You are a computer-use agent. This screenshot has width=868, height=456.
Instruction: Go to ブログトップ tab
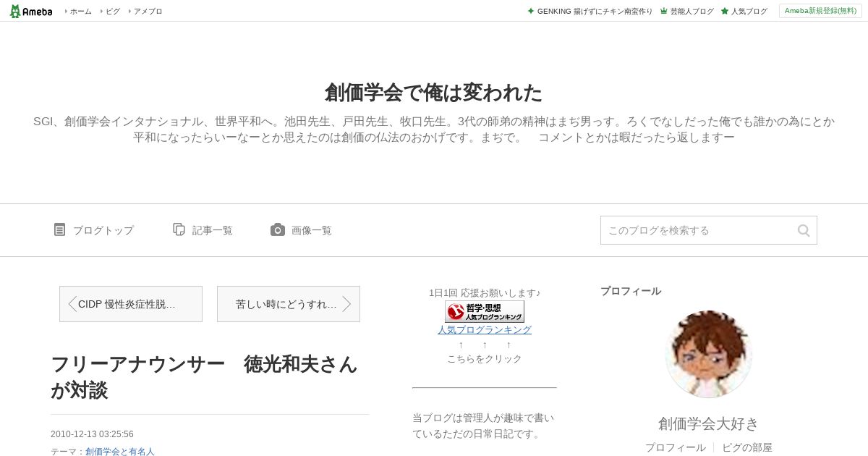point(103,230)
